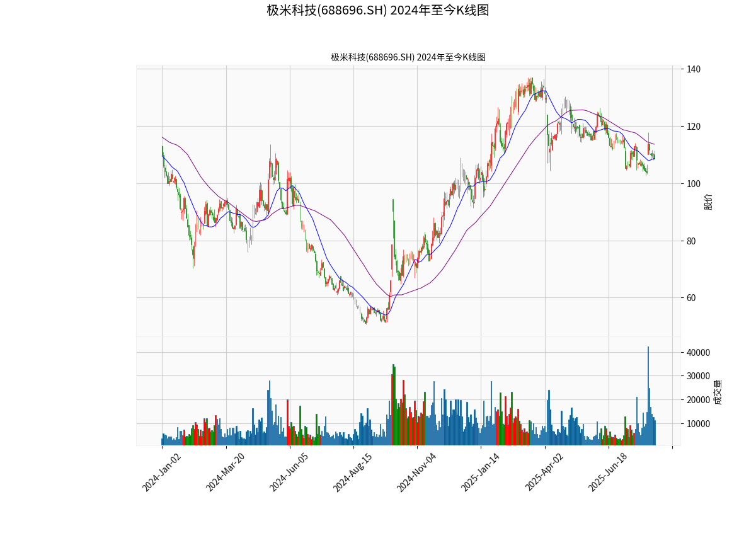Select the 2024-Mar-20 date label
756x543 pixels.
point(226,472)
